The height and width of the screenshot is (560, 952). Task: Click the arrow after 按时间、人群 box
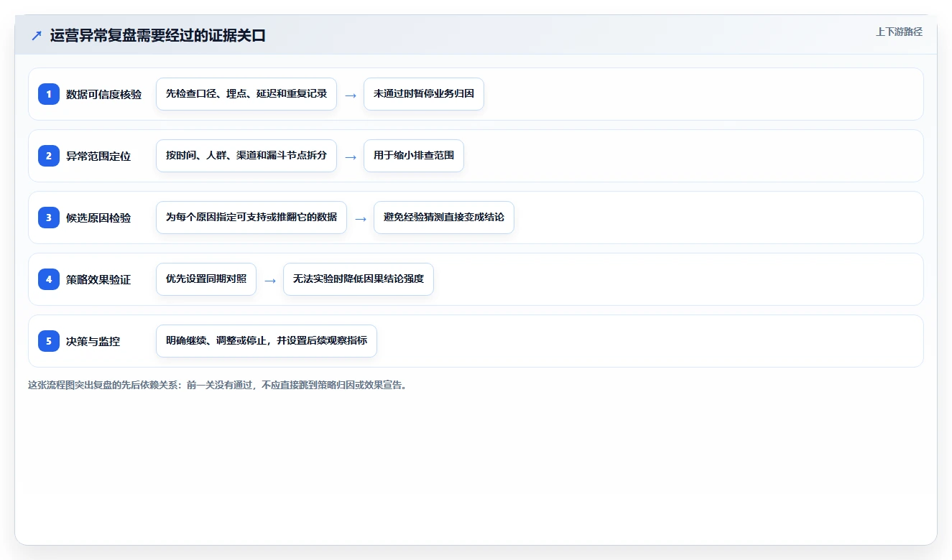pos(351,157)
